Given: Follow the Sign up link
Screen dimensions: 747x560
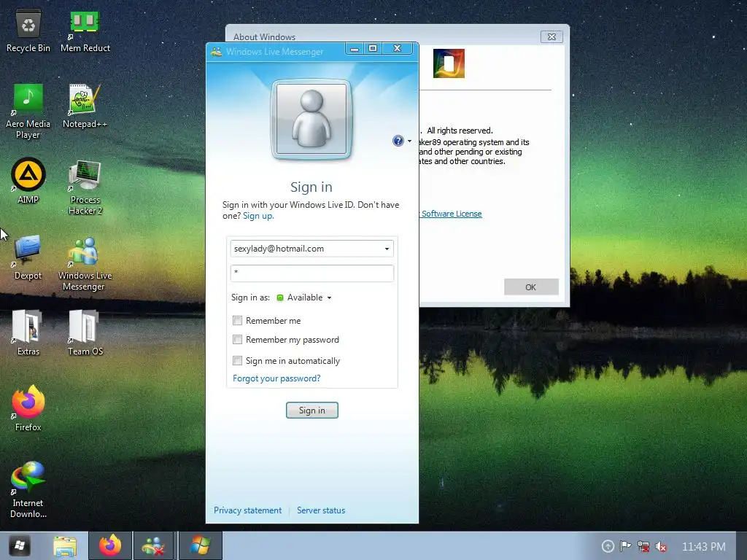Looking at the screenshot, I should pos(258,216).
